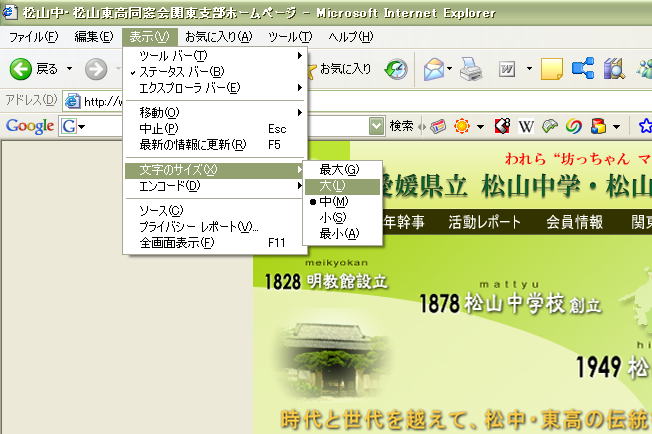Screen dimensions: 652x434
Task: Click the address bar URL field
Action: coord(358,101)
